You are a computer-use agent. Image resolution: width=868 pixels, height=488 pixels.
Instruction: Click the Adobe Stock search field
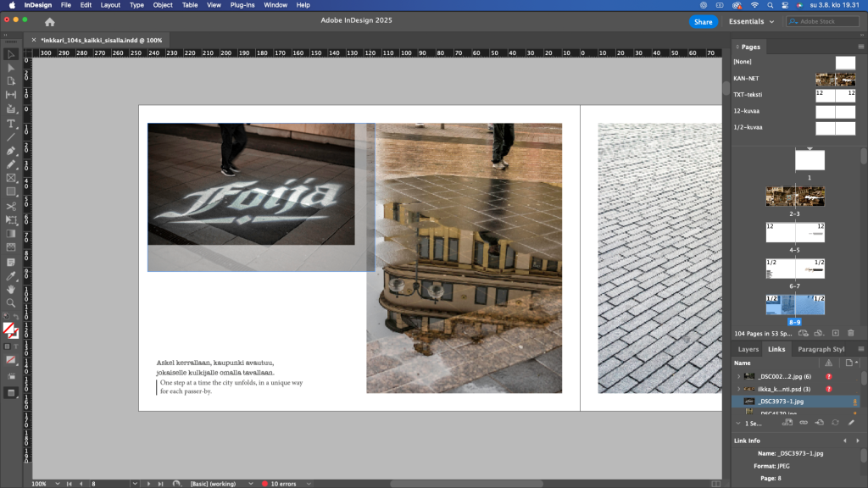click(x=822, y=21)
